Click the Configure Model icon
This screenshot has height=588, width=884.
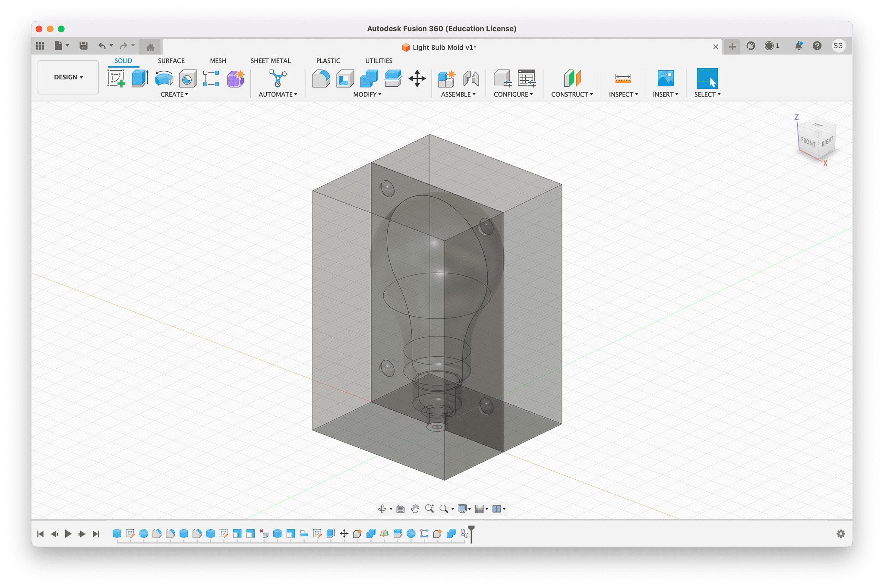502,79
